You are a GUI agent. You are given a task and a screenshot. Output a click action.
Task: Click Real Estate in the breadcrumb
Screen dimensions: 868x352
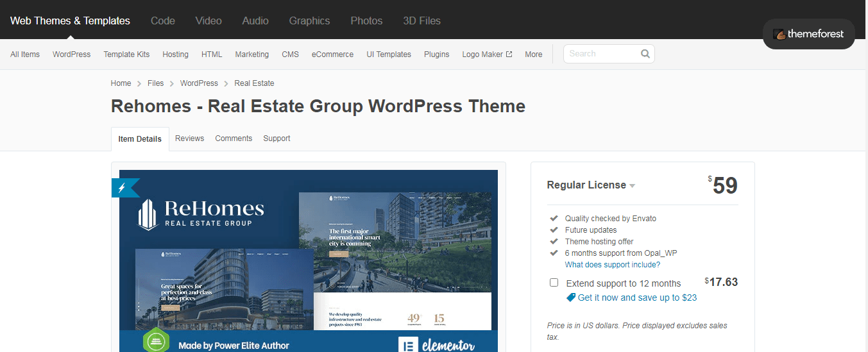pos(254,83)
